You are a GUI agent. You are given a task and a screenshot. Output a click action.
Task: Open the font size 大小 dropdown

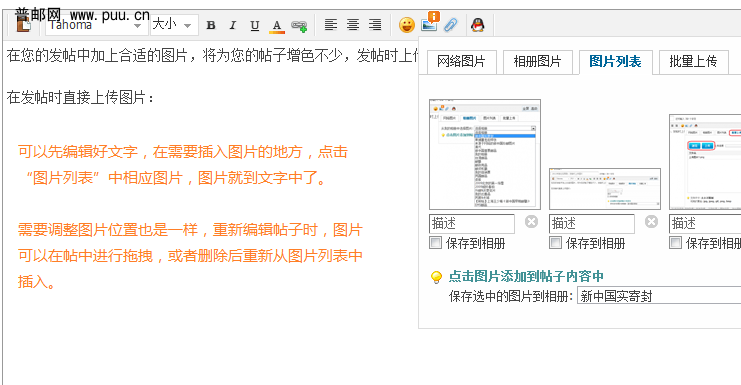click(173, 25)
